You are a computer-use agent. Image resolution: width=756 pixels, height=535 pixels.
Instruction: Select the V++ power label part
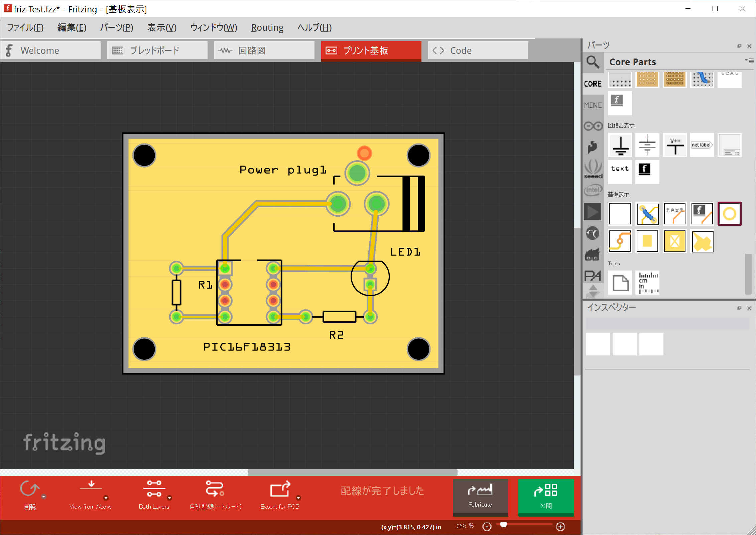[x=675, y=145]
